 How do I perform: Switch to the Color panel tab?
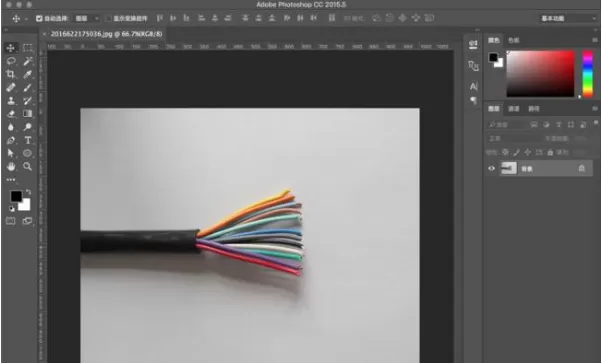(494, 40)
